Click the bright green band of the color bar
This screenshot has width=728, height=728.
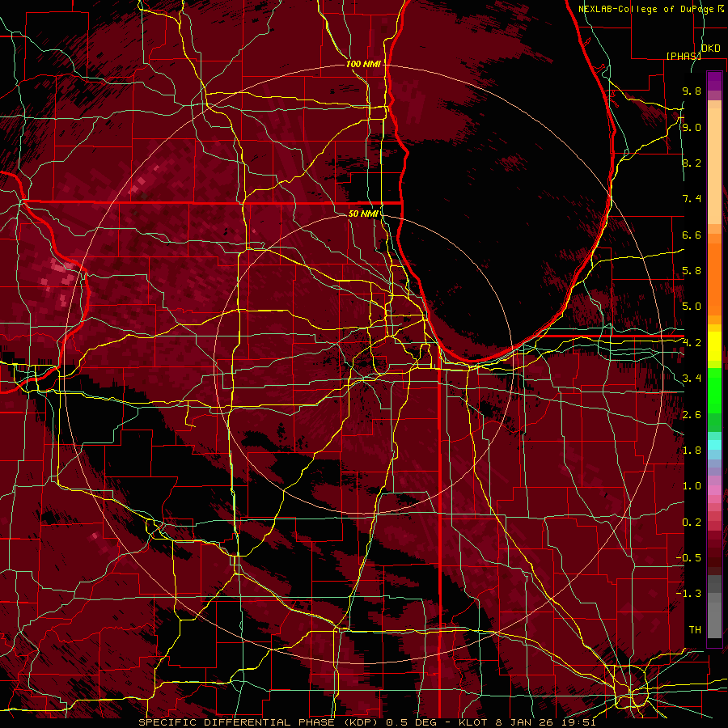coord(714,390)
